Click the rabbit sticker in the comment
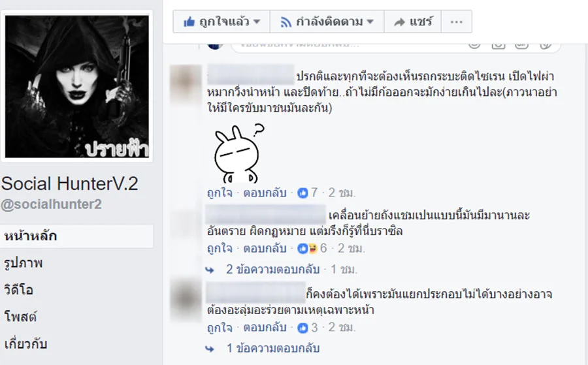 point(239,153)
